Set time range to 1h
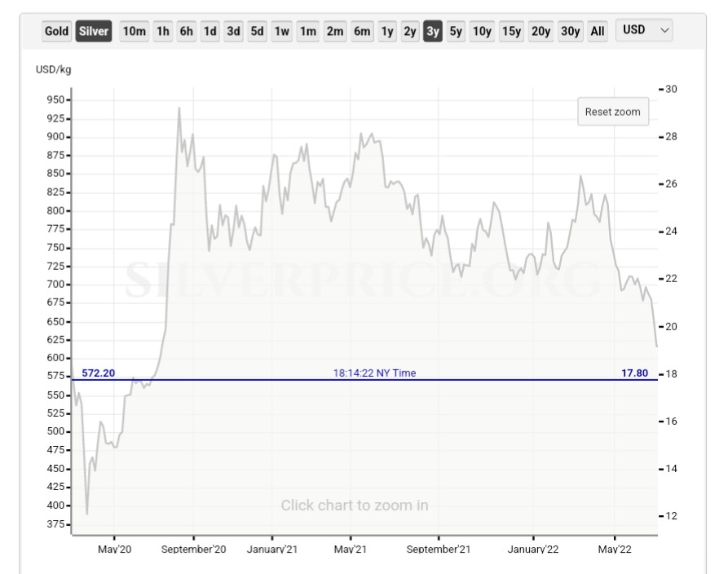728x574 pixels. (x=163, y=31)
